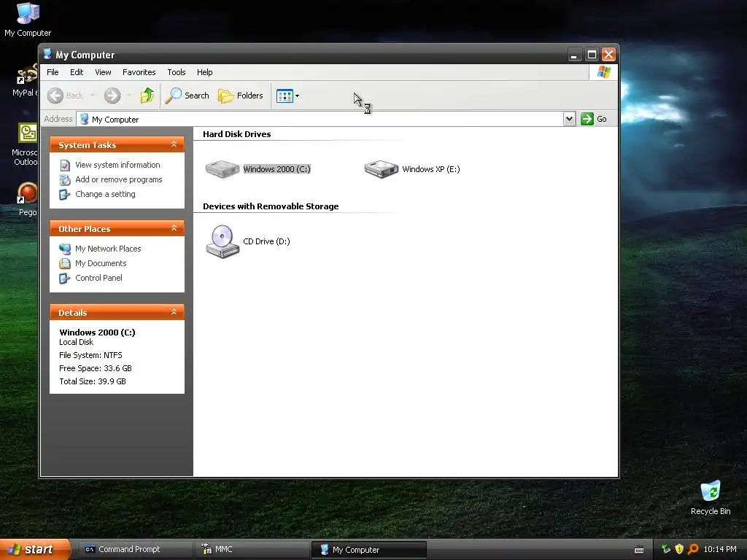
Task: Click the Forward navigation arrow icon
Action: click(112, 96)
